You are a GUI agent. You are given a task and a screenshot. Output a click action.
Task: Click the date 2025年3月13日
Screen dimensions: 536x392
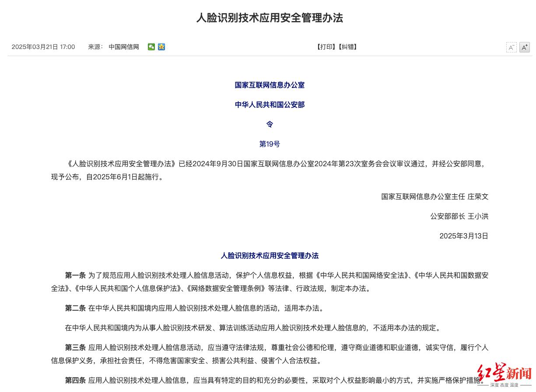click(464, 236)
